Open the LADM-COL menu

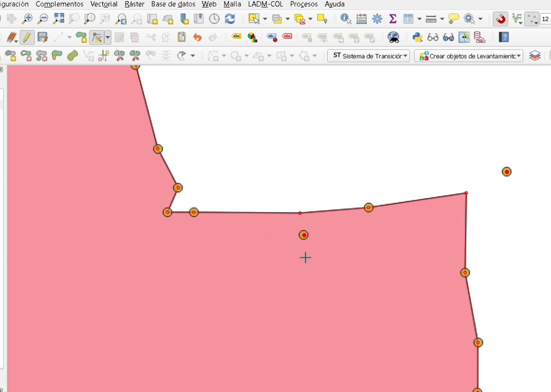(x=265, y=4)
